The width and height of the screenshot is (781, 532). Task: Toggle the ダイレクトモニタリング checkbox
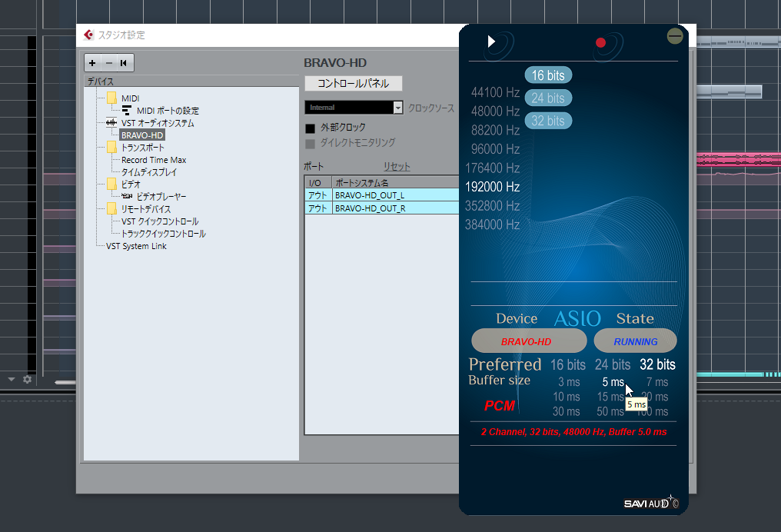point(310,144)
